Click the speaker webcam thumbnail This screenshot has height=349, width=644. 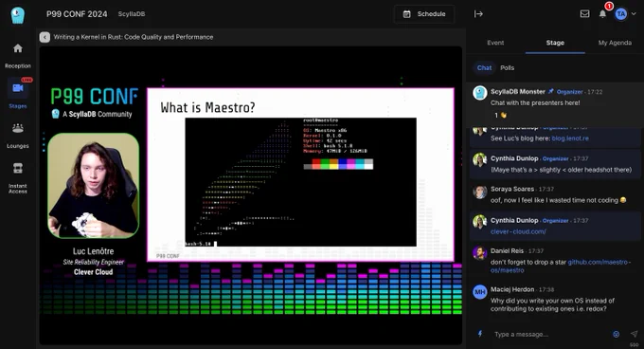tap(93, 186)
